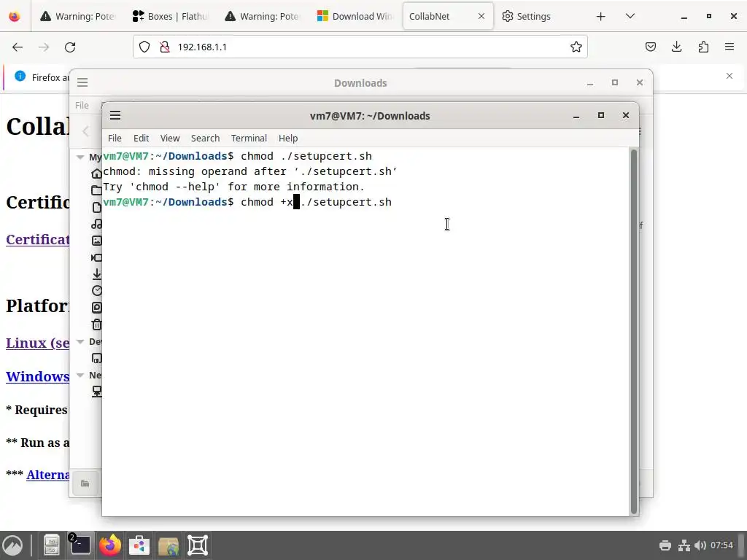Open the file manager taskbar icon

tap(52, 545)
